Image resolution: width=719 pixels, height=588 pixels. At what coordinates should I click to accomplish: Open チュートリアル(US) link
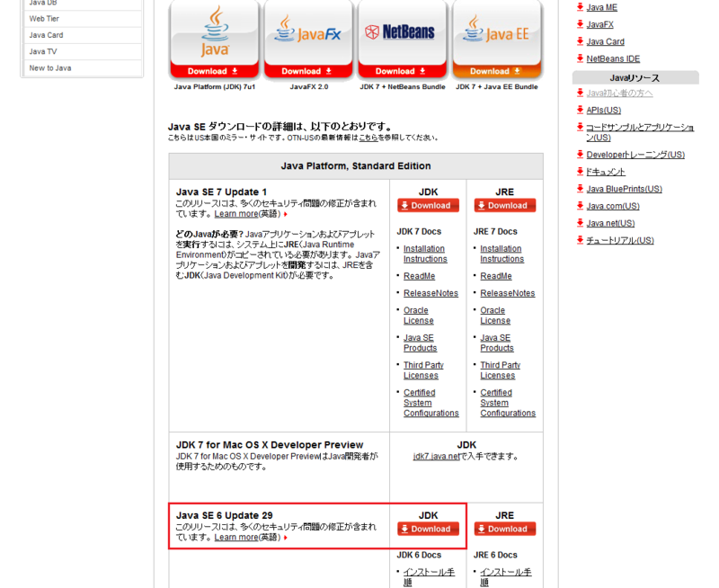click(x=620, y=240)
